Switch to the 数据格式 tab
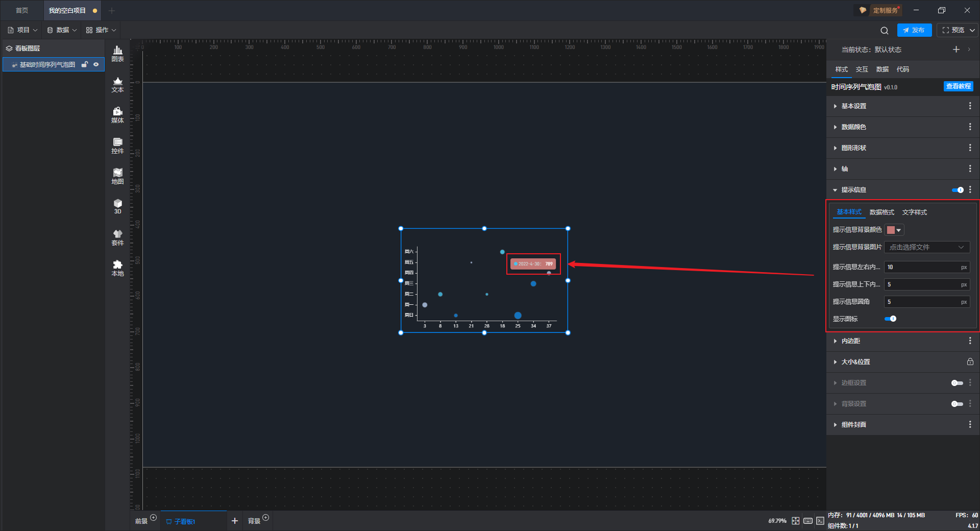This screenshot has width=980, height=531. pyautogui.click(x=881, y=212)
